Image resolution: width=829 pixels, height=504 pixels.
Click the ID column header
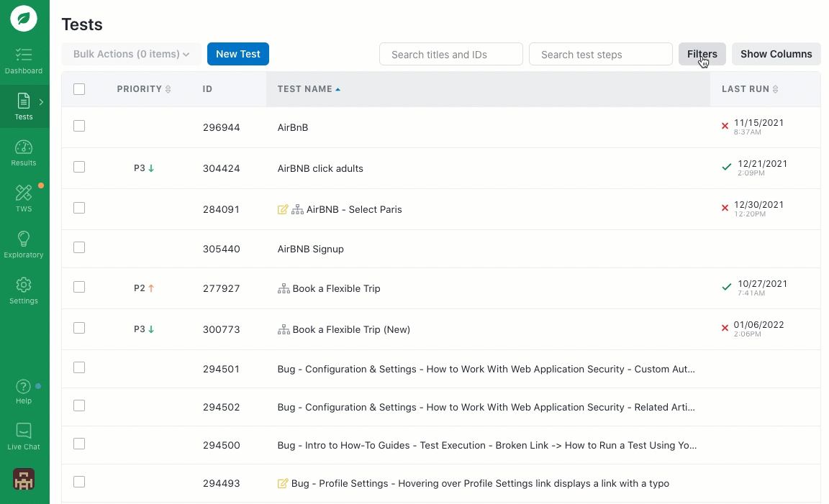[207, 88]
